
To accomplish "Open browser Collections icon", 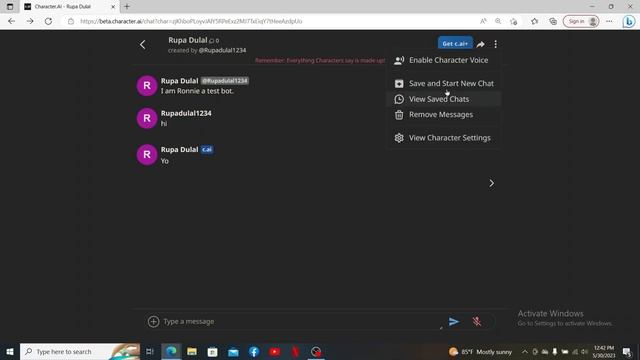I will pos(553,21).
